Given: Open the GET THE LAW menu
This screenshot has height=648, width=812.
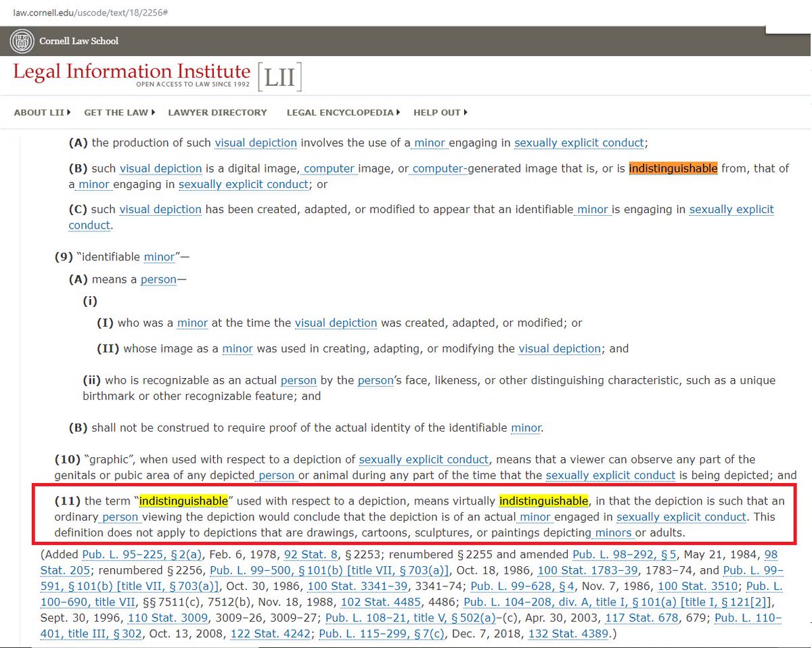Looking at the screenshot, I should (x=116, y=112).
